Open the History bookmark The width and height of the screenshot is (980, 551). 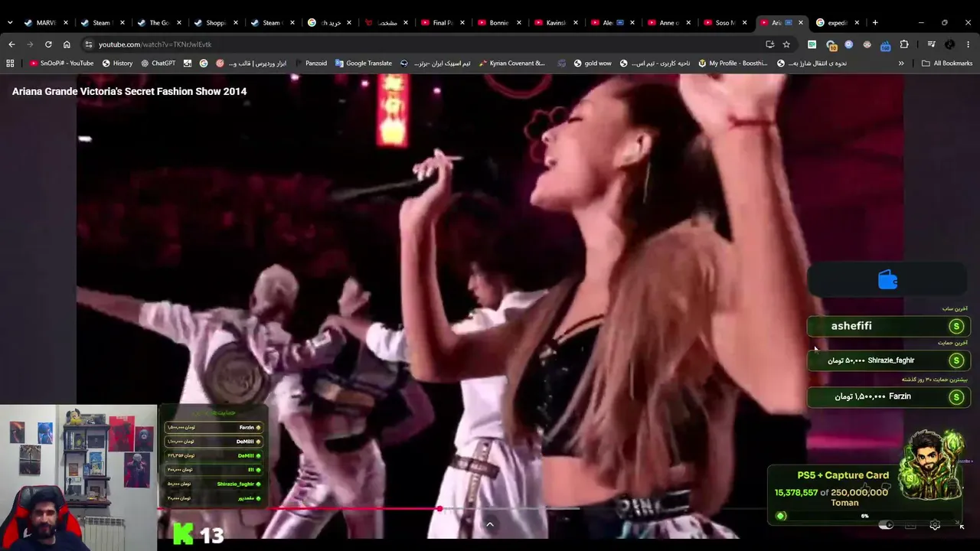[x=117, y=64]
